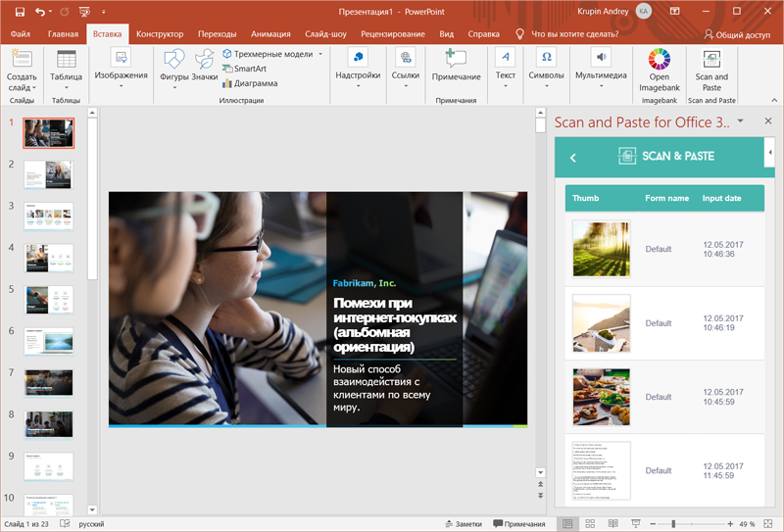Open Scan and Paste pane options arrow
This screenshot has height=532, width=784.
(741, 121)
